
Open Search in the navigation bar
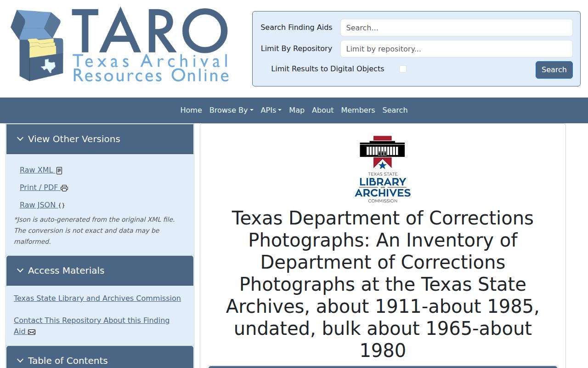point(395,110)
